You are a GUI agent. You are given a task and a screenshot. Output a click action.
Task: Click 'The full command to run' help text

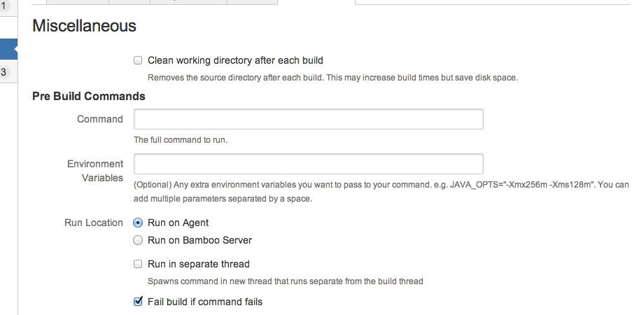click(181, 140)
